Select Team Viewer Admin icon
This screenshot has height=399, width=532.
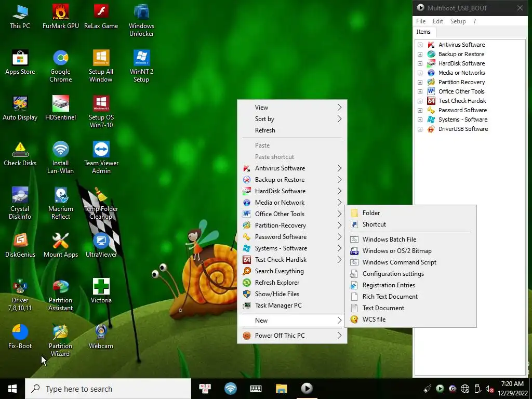pyautogui.click(x=101, y=157)
